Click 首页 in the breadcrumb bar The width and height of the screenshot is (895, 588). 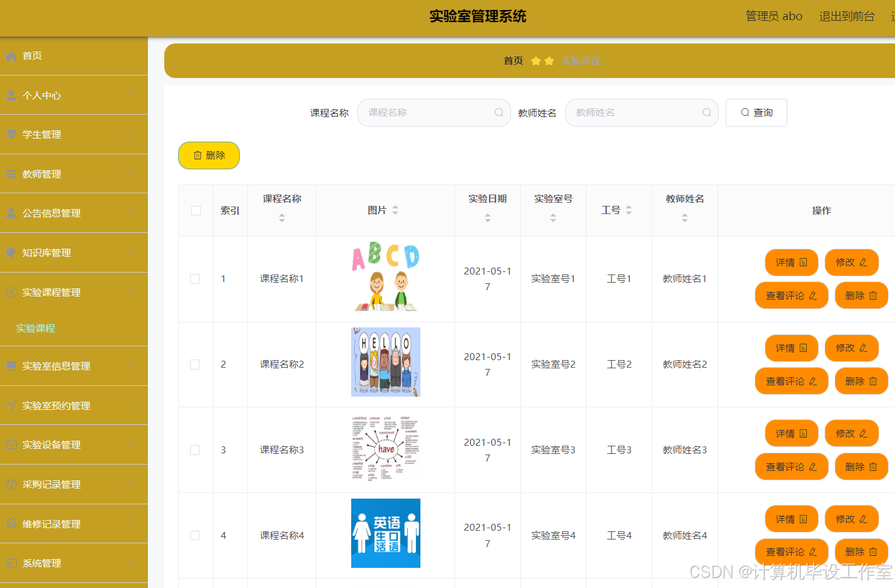(512, 60)
